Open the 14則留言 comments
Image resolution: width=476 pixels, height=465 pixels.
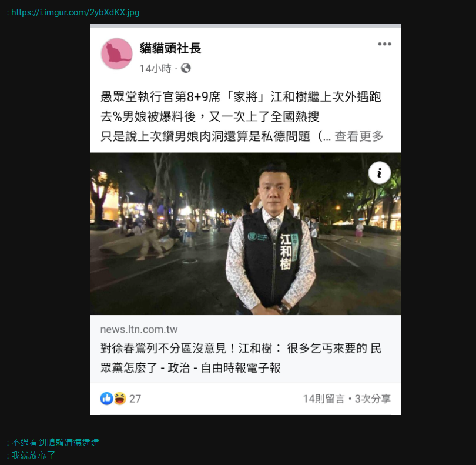(324, 399)
